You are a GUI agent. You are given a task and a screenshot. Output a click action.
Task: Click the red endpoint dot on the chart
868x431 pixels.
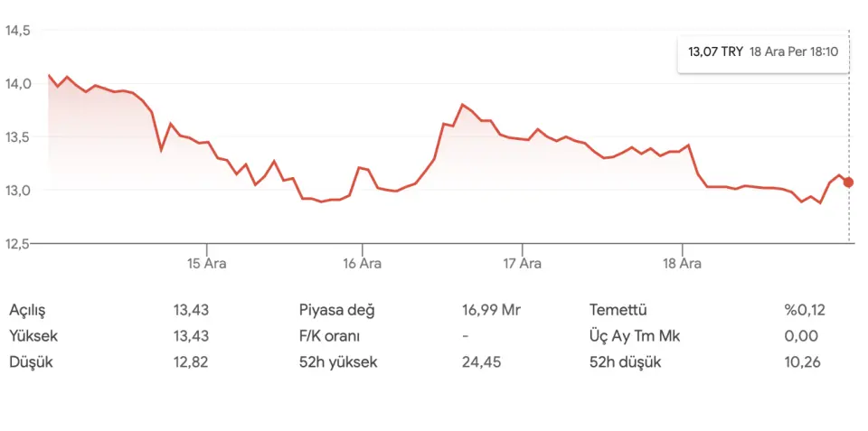tap(848, 183)
